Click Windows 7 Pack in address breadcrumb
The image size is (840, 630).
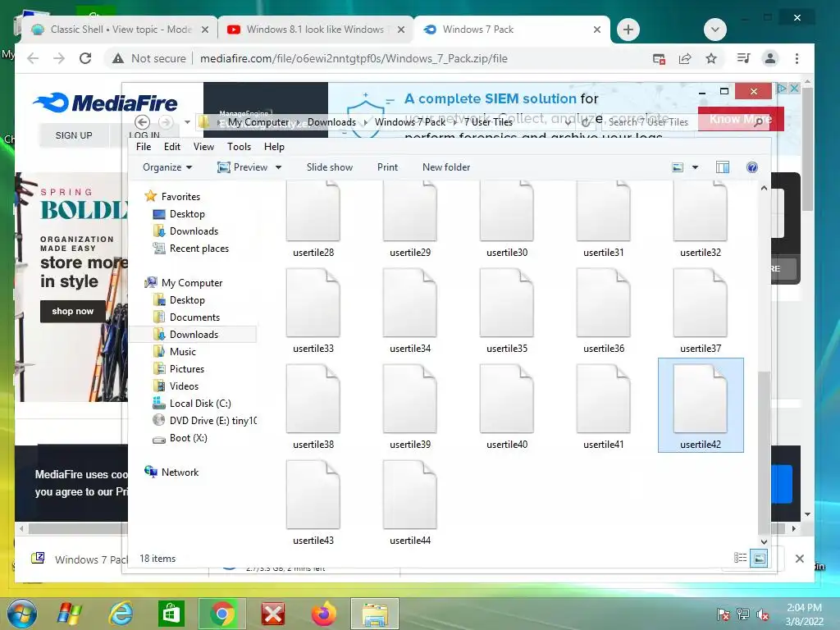(x=410, y=122)
